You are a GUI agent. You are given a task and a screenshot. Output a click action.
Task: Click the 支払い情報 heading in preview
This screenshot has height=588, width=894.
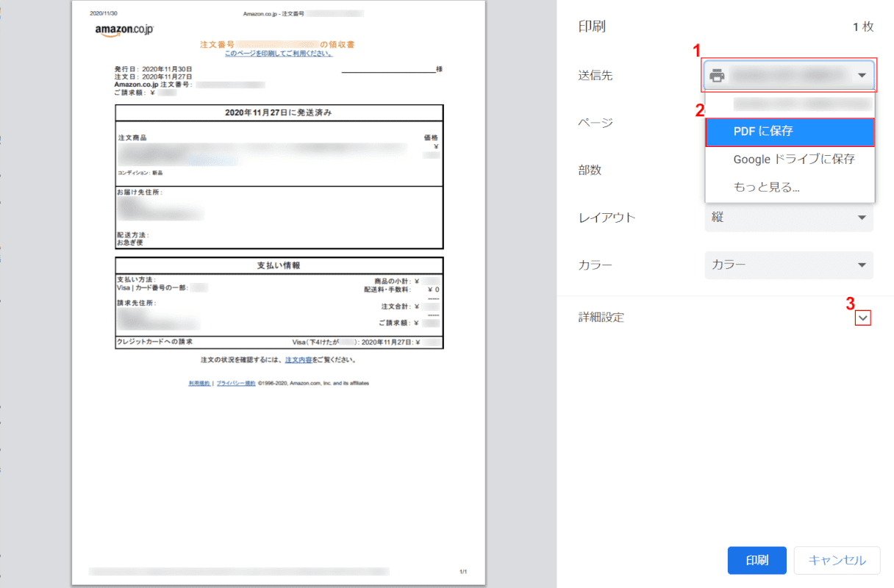[x=279, y=265]
